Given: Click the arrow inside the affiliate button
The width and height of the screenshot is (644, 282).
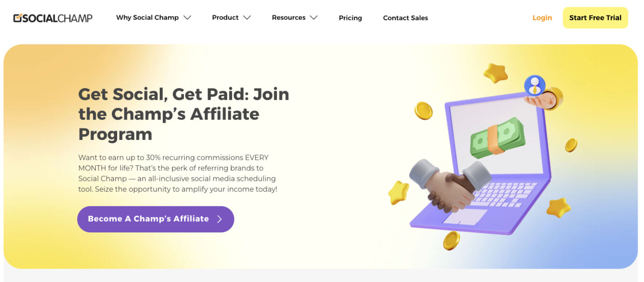Looking at the screenshot, I should pos(220,219).
